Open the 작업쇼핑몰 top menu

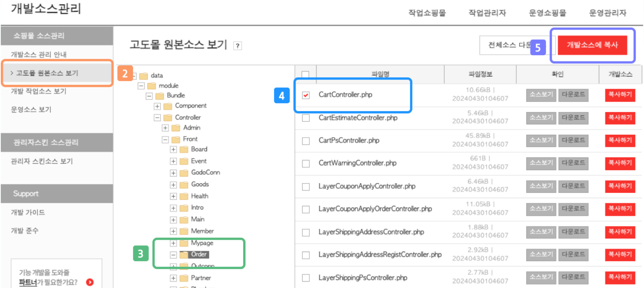[x=427, y=13]
